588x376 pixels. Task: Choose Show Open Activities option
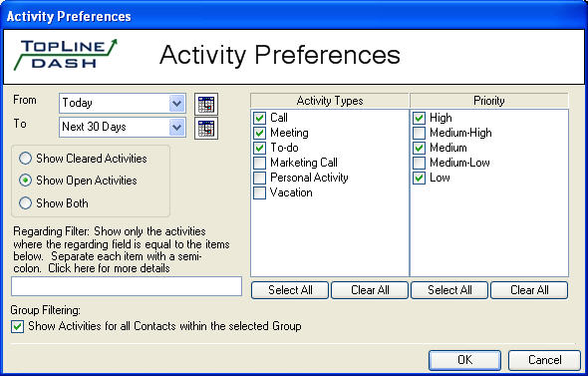(x=25, y=181)
